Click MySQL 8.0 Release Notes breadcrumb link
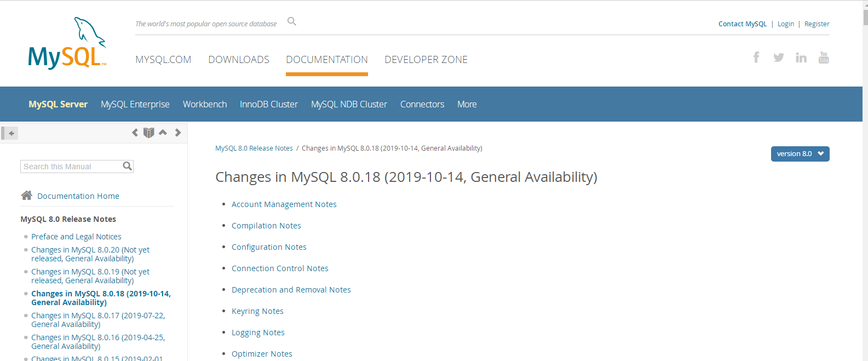 pyautogui.click(x=254, y=148)
